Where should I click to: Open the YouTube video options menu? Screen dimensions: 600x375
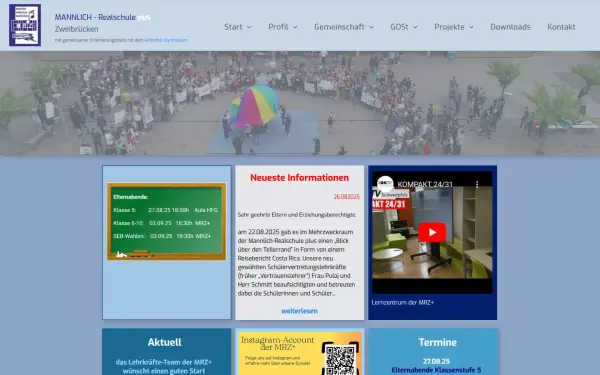coord(477,184)
